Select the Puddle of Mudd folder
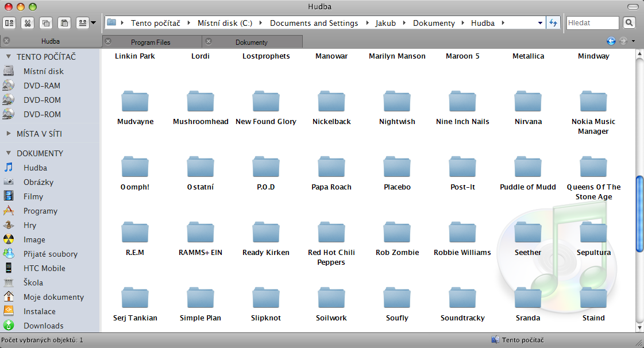Image resolution: width=644 pixels, height=348 pixels. point(528,167)
